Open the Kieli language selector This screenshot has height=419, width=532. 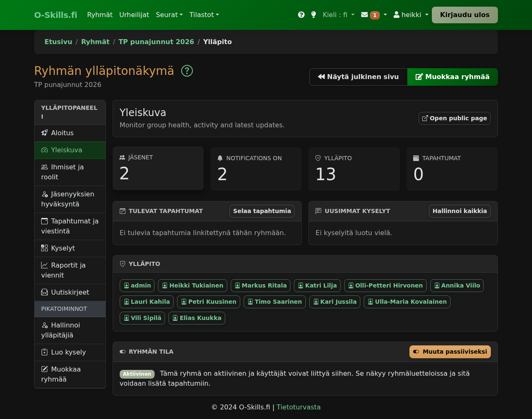point(338,15)
